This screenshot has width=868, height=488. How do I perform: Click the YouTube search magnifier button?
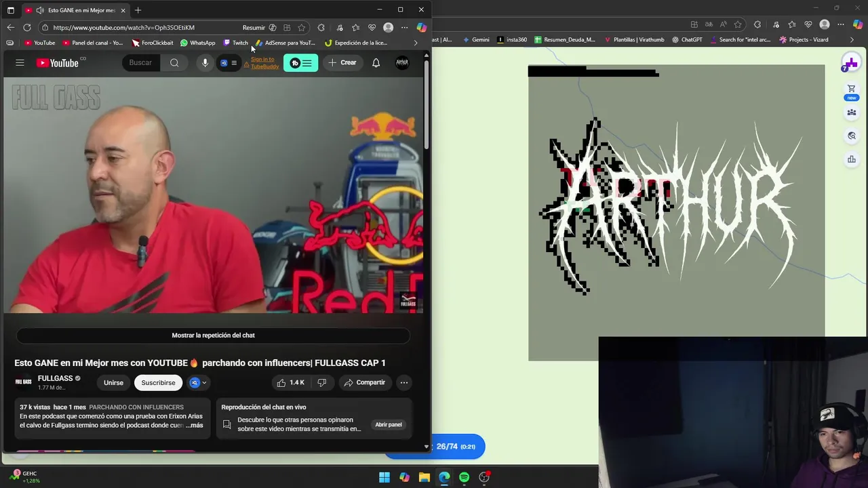pos(174,62)
